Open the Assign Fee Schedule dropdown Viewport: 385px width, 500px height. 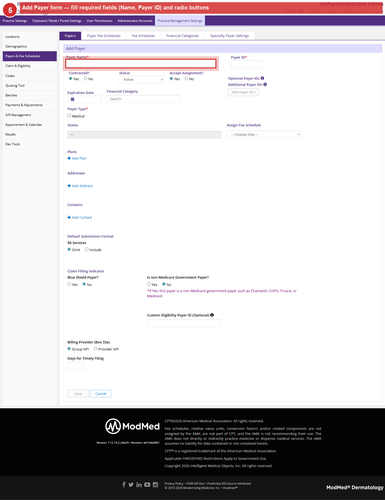click(264, 134)
